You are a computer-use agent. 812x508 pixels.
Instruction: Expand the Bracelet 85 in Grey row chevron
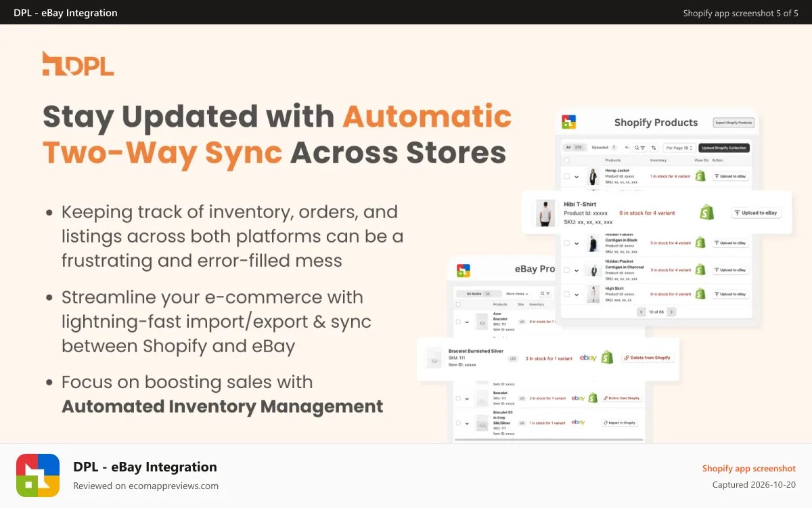coord(467,423)
